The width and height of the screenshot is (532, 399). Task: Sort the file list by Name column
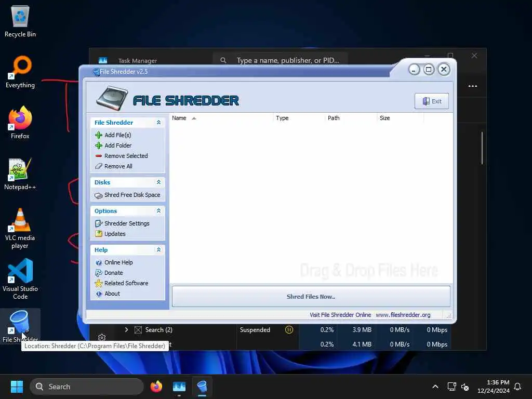(221, 118)
